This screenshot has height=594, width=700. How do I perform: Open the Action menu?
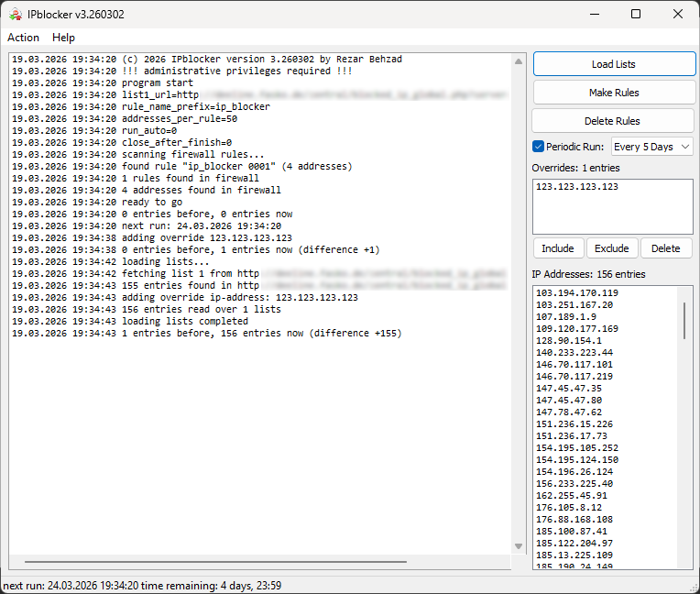23,38
